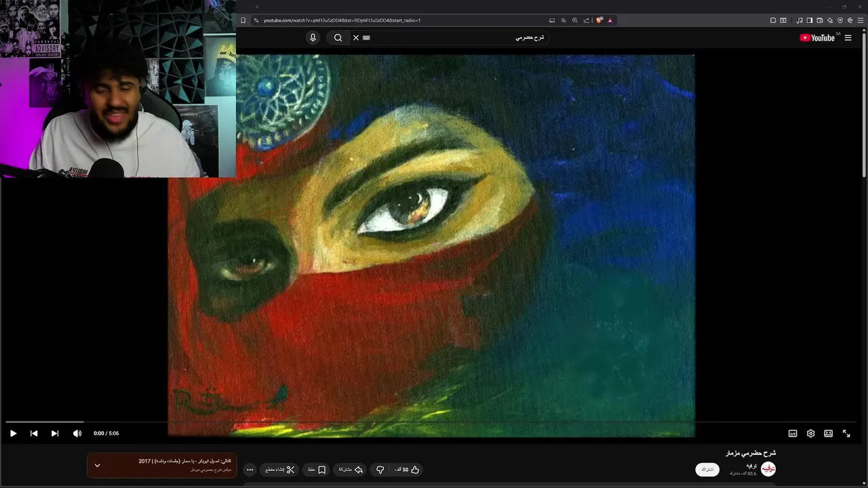Image resolution: width=868 pixels, height=488 pixels.
Task: Click the video title شرح حضرمي مزمار
Action: coord(751,453)
